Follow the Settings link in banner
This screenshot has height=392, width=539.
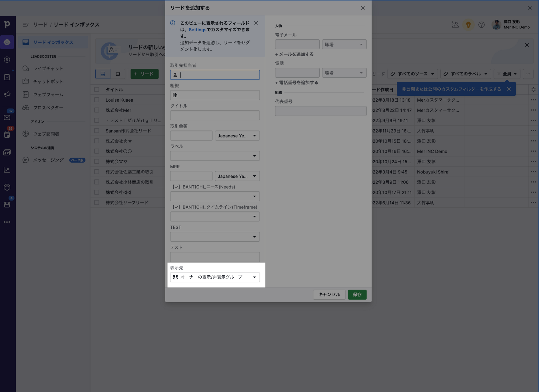(197, 30)
